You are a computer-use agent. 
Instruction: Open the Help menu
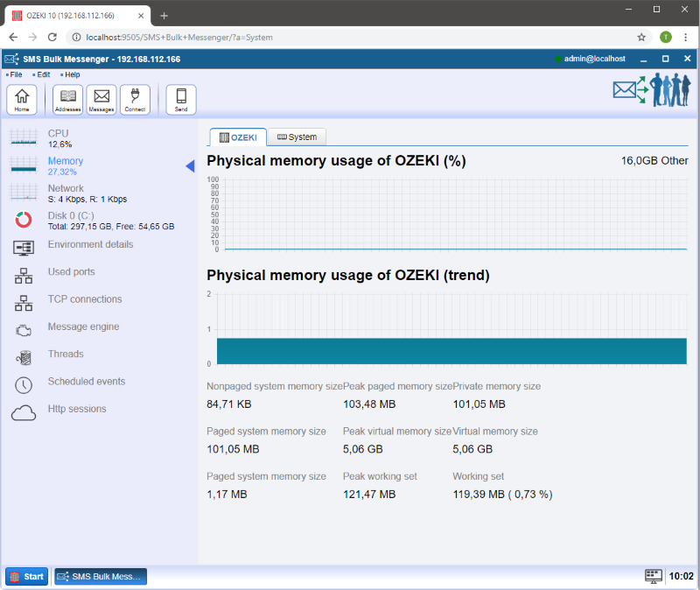coord(72,75)
